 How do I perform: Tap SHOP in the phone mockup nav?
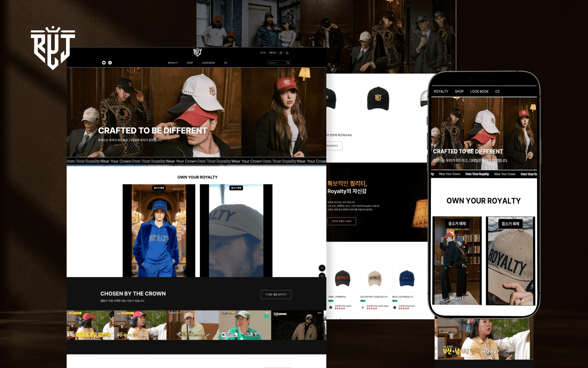tap(459, 92)
